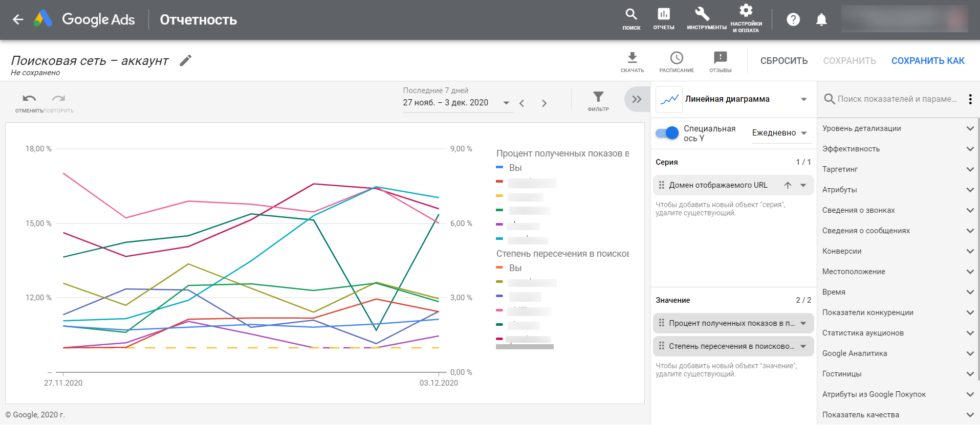Click СОХРАНИТЬ КАК button

pos(927,61)
